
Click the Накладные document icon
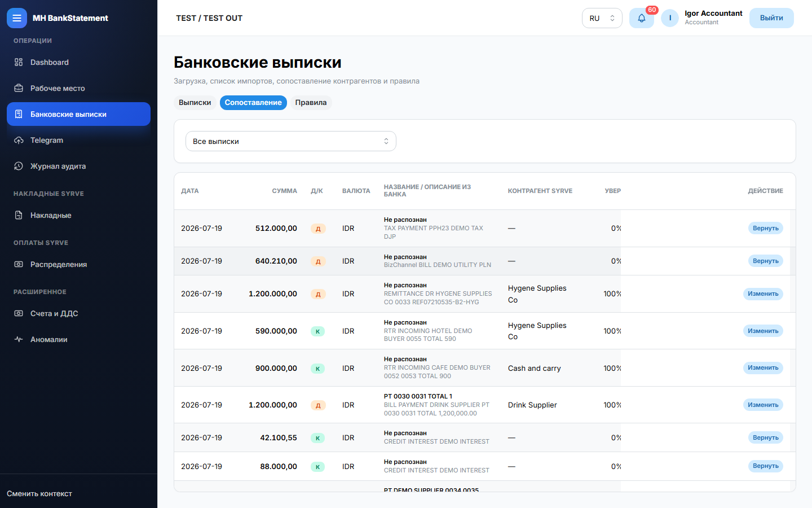click(19, 215)
